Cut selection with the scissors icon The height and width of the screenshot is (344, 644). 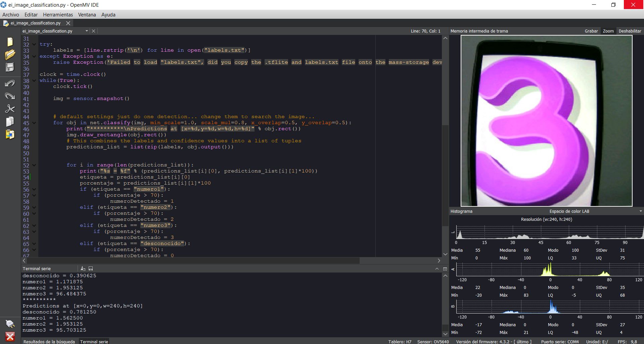(10, 109)
